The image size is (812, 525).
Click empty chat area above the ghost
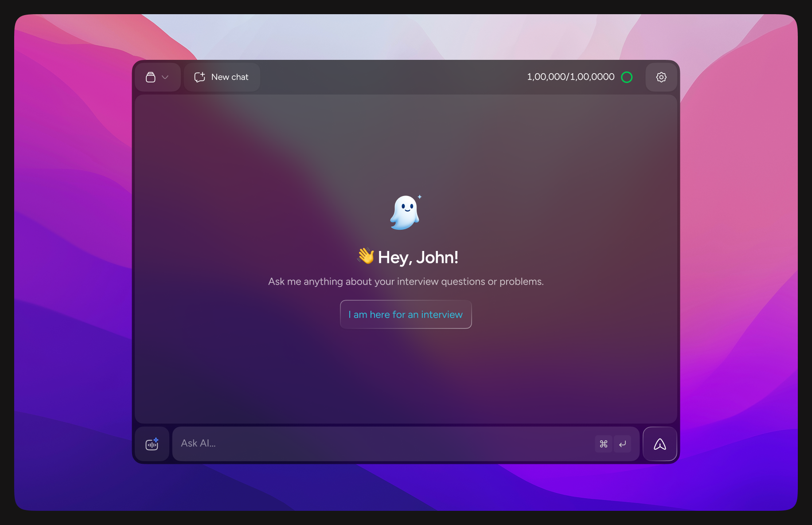point(406,142)
